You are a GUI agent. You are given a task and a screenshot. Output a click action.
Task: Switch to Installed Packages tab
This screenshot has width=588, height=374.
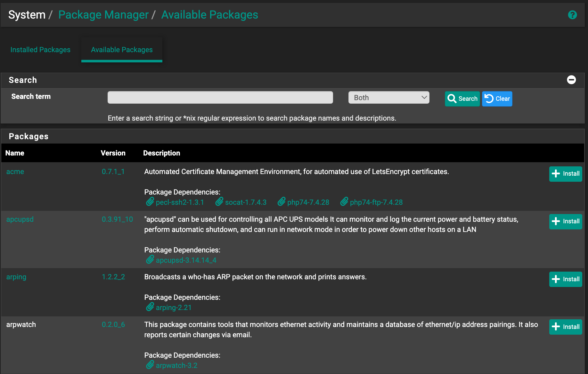pos(40,50)
